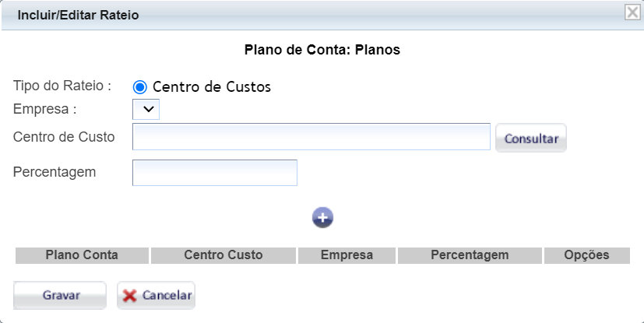Viewport: 644px width, 323px height.
Task: Click the Empresa table column header
Action: (347, 255)
